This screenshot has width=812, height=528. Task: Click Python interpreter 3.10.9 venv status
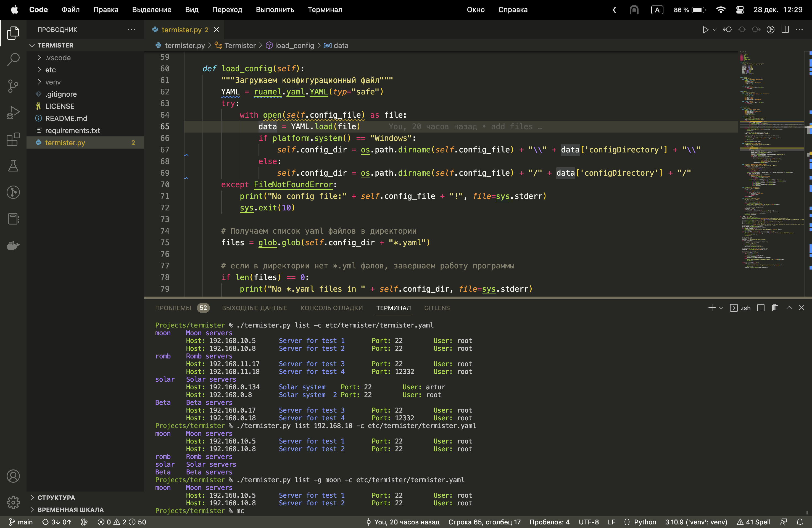click(696, 522)
